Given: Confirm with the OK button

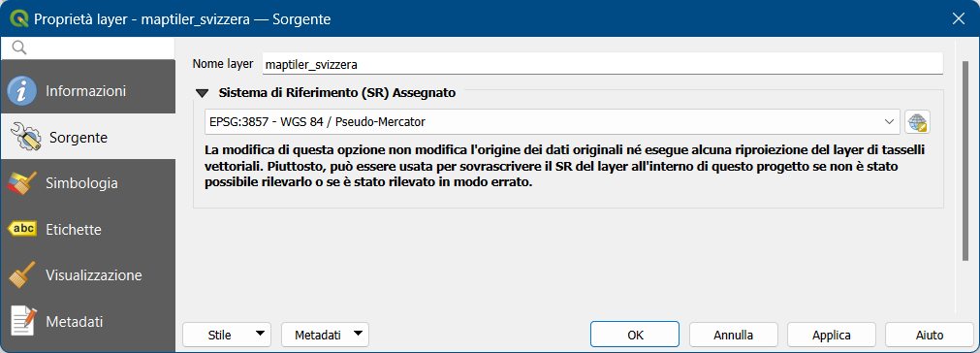Looking at the screenshot, I should tap(635, 335).
